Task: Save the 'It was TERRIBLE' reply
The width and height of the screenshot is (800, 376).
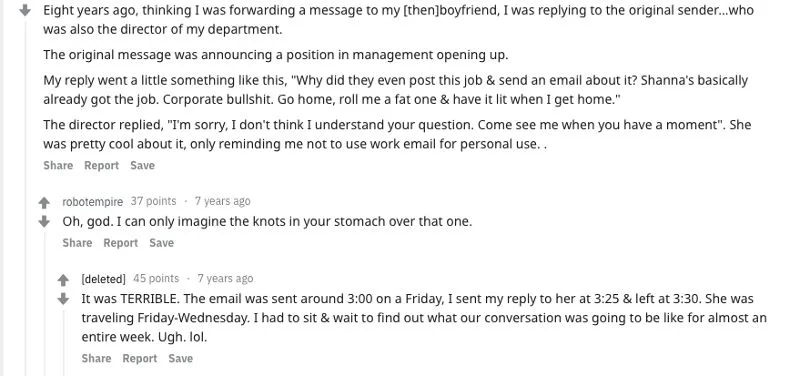Action: click(x=181, y=358)
